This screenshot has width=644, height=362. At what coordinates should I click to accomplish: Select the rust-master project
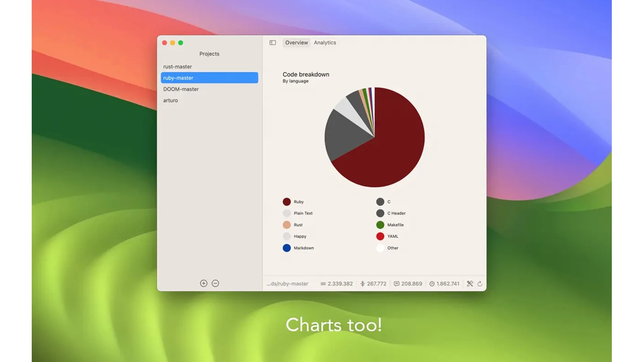click(x=209, y=67)
